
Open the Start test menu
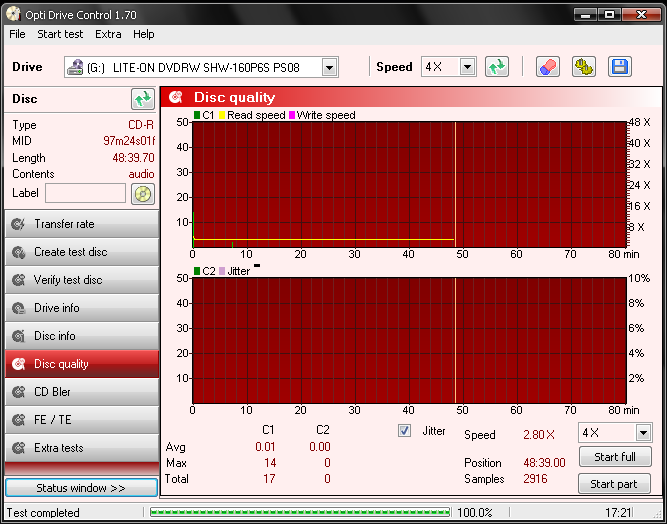tap(60, 34)
